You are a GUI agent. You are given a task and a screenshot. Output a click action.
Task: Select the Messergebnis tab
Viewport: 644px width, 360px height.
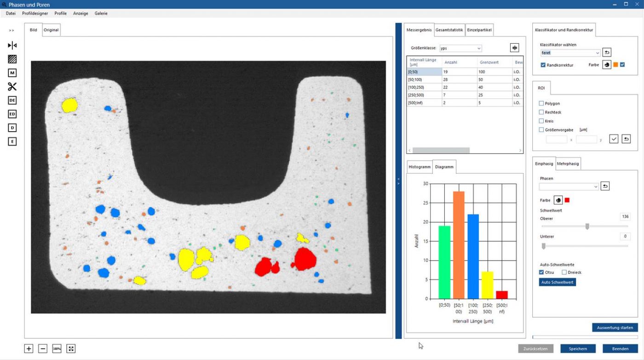point(419,29)
